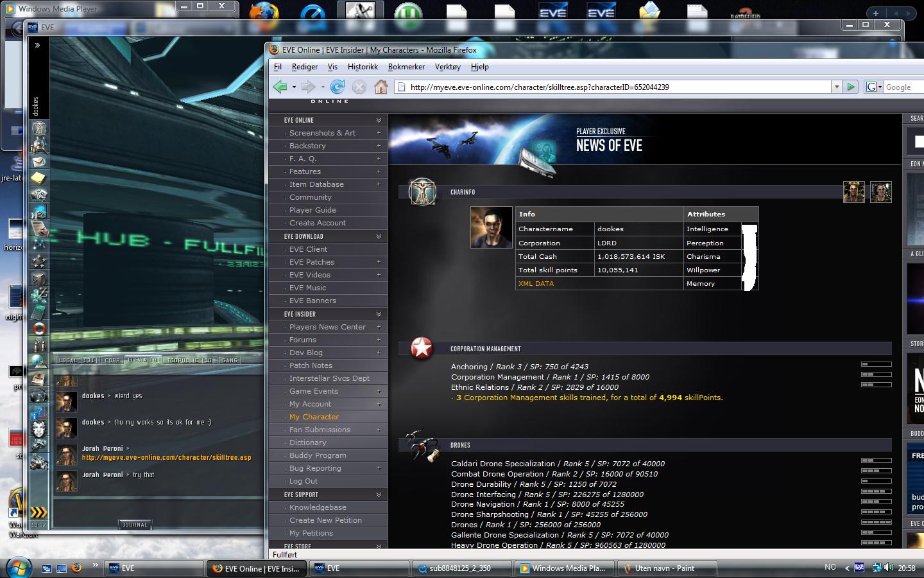Open the Player Guide link

coord(312,210)
